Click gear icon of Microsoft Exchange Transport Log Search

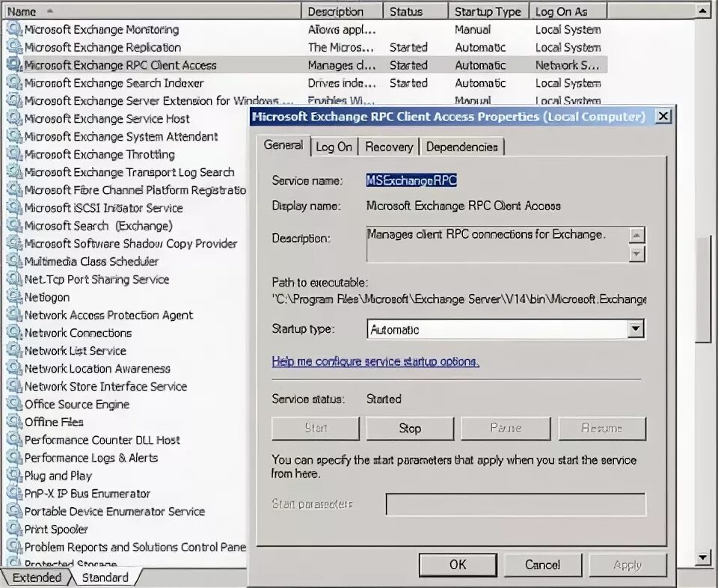14,173
